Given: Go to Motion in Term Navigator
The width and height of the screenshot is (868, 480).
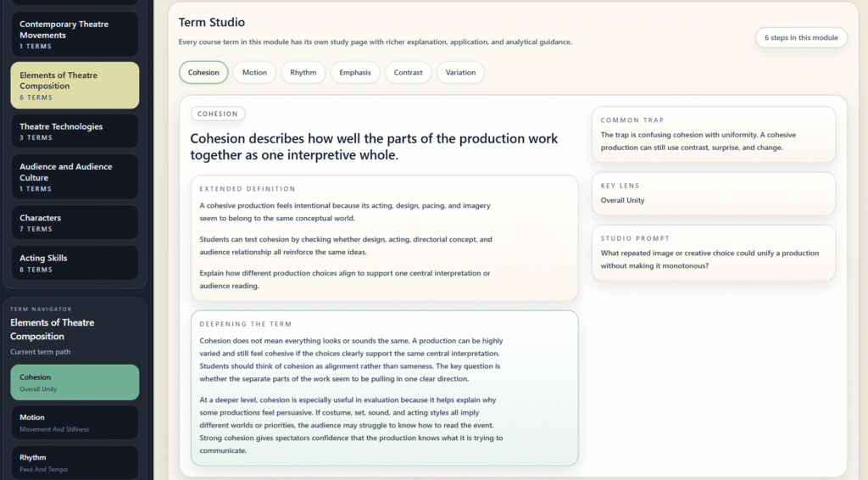Looking at the screenshot, I should click(75, 422).
